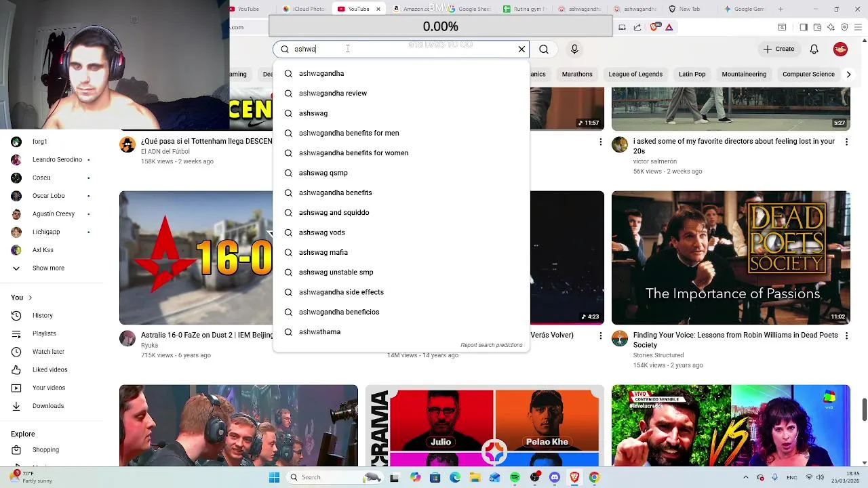
Task: Open the Brave Wallet icon
Action: point(817,27)
